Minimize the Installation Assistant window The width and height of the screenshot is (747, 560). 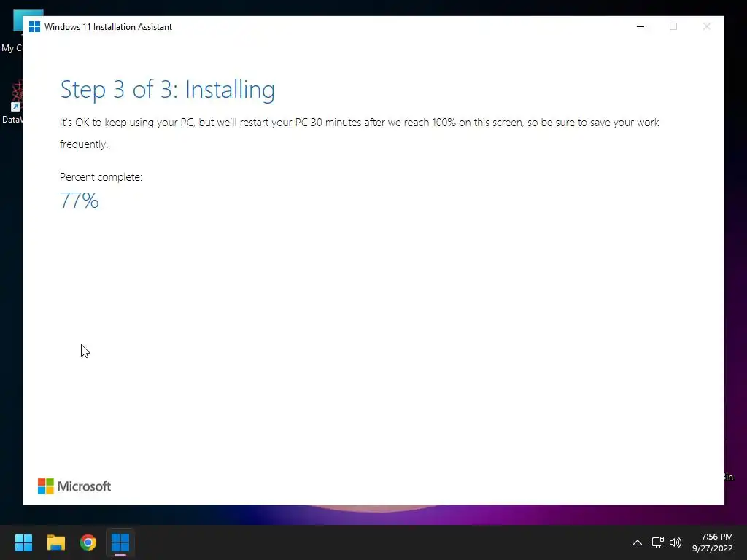640,27
